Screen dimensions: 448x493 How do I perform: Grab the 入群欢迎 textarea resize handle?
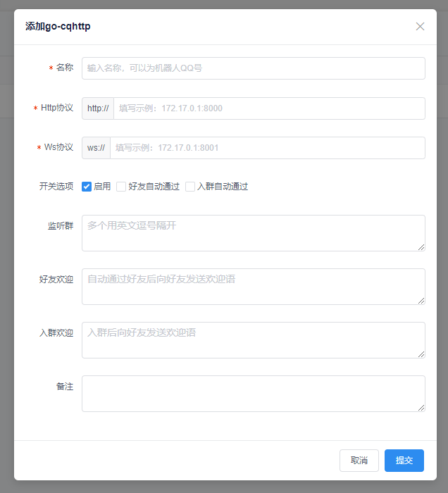(421, 354)
